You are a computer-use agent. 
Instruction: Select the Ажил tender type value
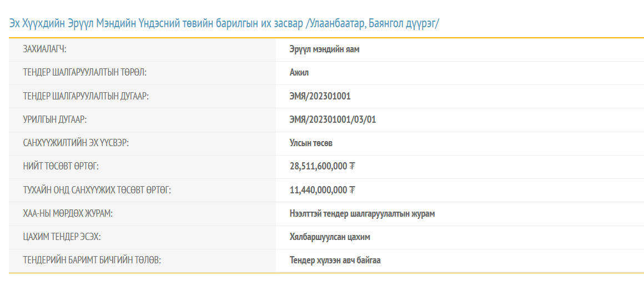click(x=299, y=73)
